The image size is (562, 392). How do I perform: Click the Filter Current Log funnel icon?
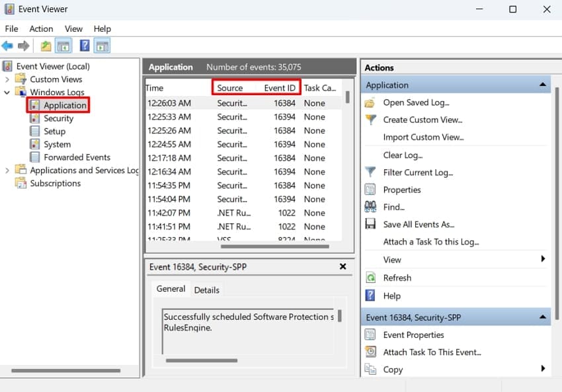tap(370, 172)
